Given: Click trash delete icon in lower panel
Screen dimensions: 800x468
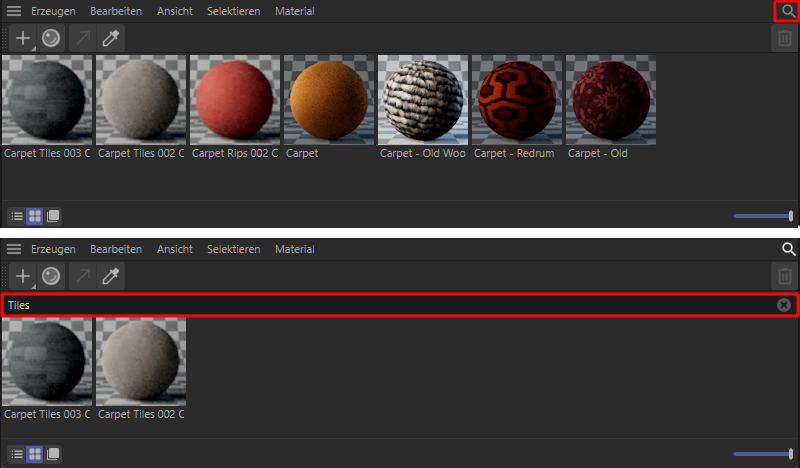Looking at the screenshot, I should coord(785,276).
